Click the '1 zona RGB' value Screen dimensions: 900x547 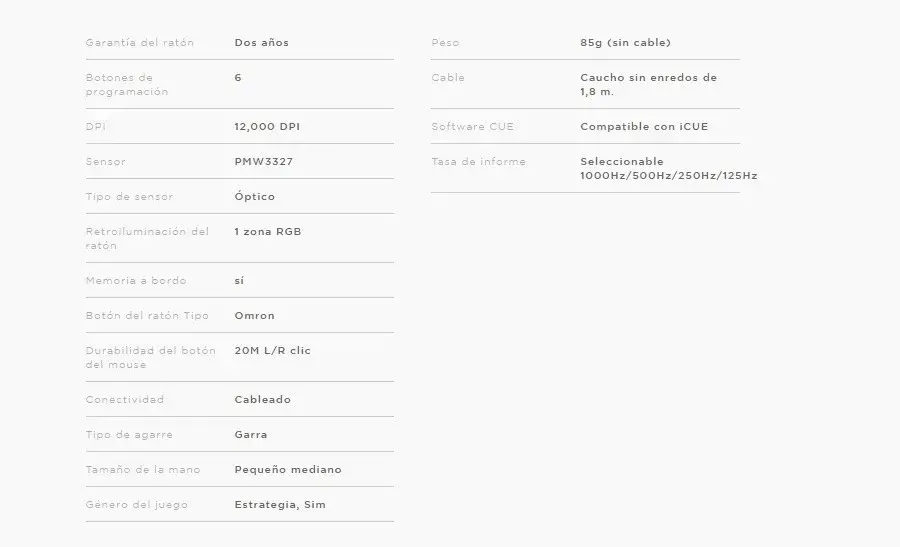pos(267,232)
